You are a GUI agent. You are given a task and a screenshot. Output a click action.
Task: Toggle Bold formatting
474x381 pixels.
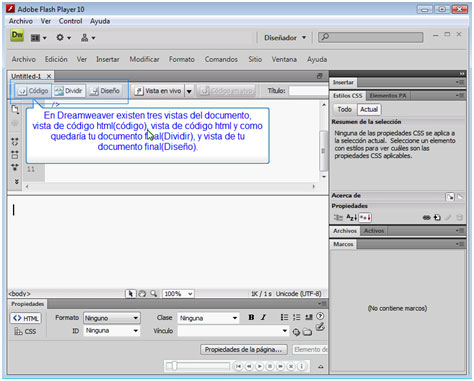point(251,317)
